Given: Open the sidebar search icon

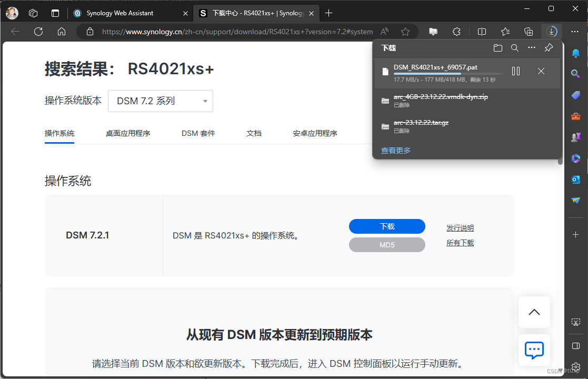Looking at the screenshot, I should pyautogui.click(x=575, y=74).
